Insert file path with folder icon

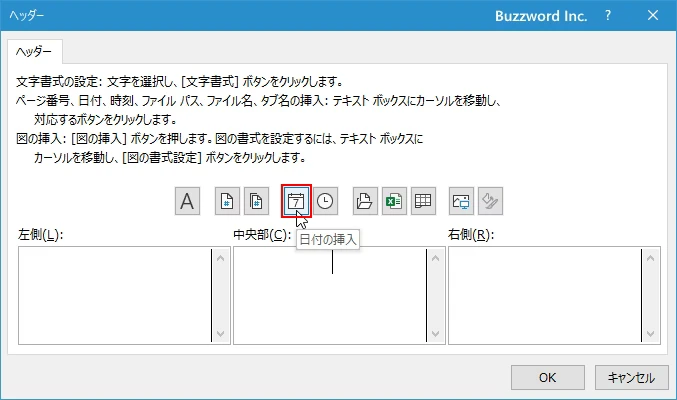[x=365, y=201]
